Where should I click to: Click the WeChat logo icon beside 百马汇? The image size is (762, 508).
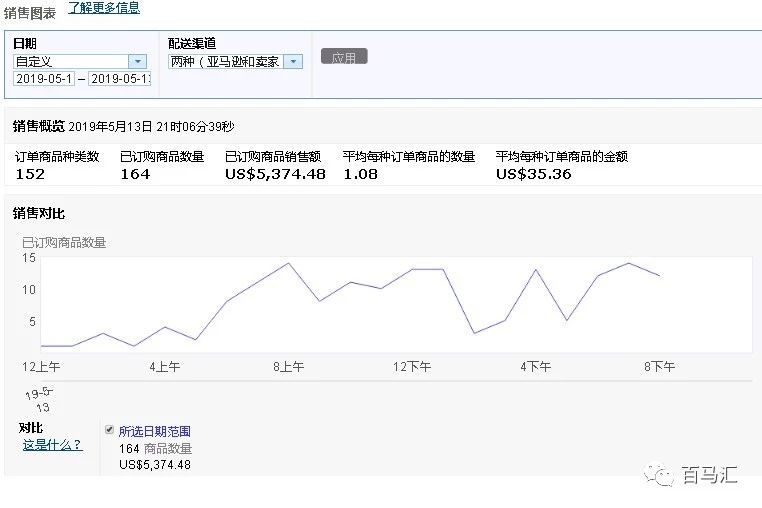point(660,474)
